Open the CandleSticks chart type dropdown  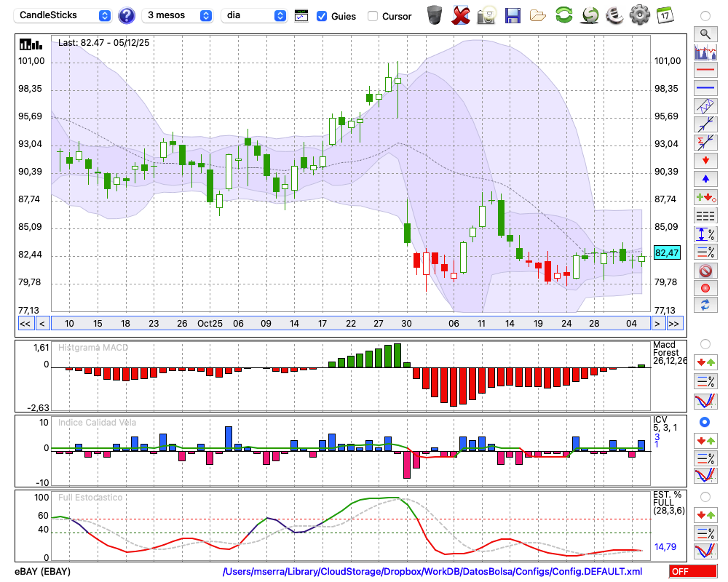pyautogui.click(x=63, y=15)
